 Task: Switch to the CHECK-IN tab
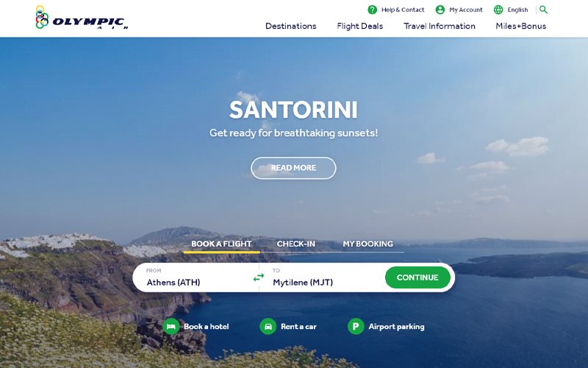[x=296, y=244]
